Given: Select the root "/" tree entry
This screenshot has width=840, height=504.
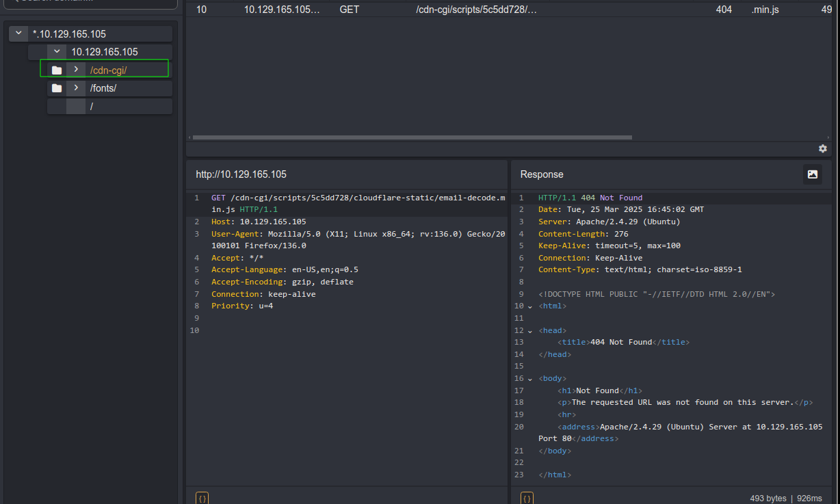Looking at the screenshot, I should click(92, 106).
